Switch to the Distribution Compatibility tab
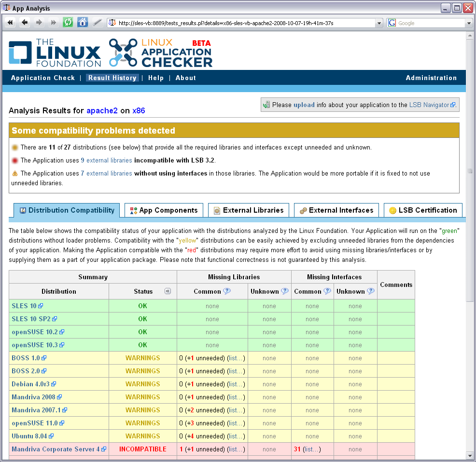The height and width of the screenshot is (462, 476). coord(67,210)
